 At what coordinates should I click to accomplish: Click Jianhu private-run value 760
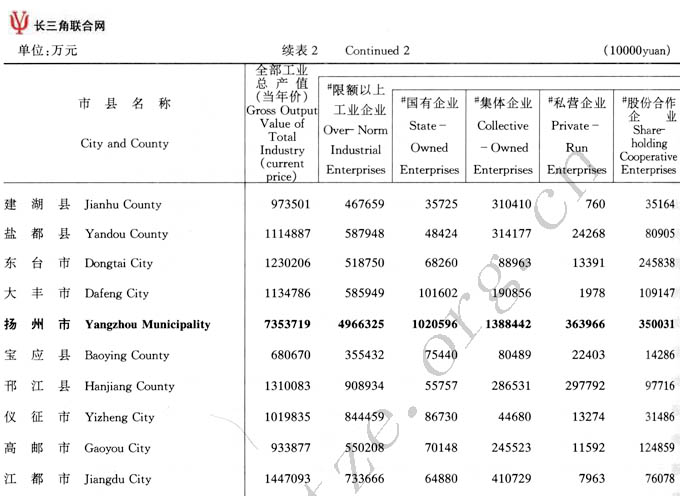595,204
